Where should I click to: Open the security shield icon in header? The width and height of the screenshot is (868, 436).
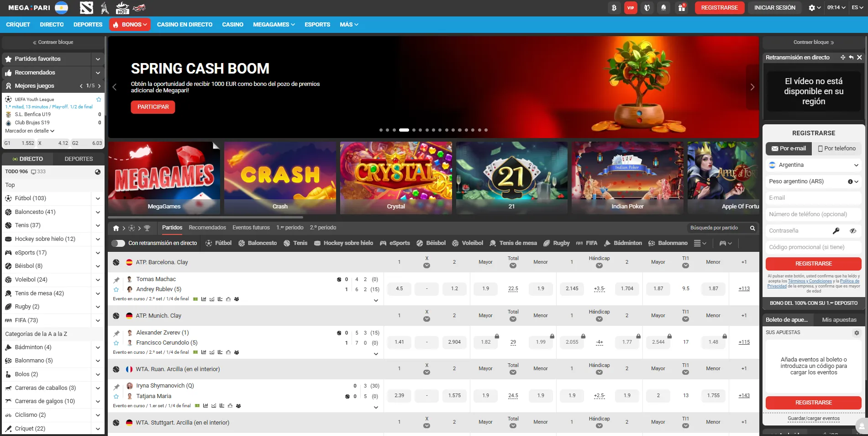point(647,8)
